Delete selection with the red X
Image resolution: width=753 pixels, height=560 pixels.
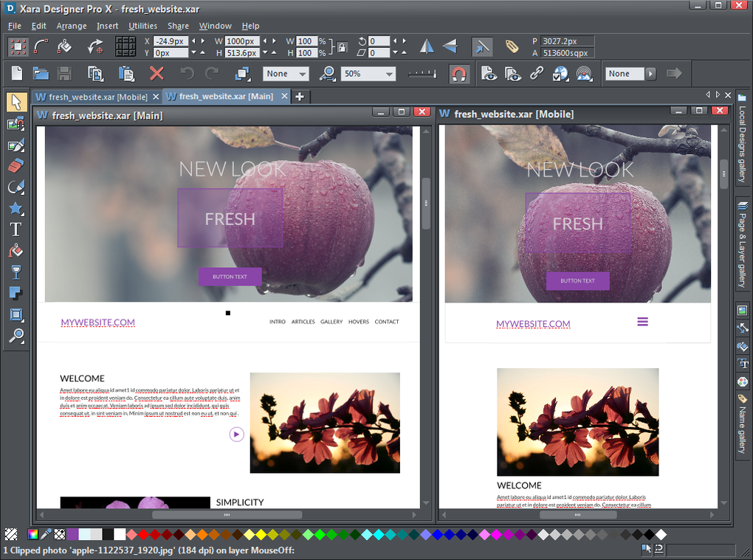157,74
